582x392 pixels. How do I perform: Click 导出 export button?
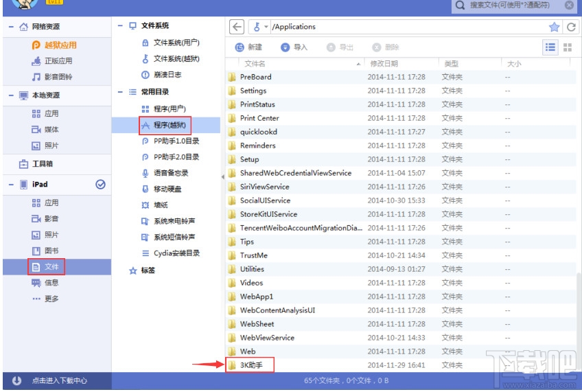(x=340, y=47)
